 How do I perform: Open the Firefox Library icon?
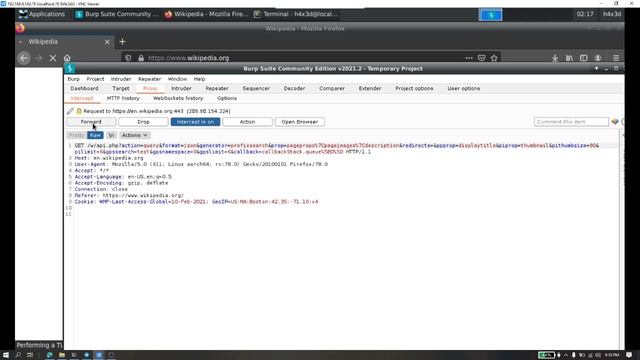(x=569, y=58)
